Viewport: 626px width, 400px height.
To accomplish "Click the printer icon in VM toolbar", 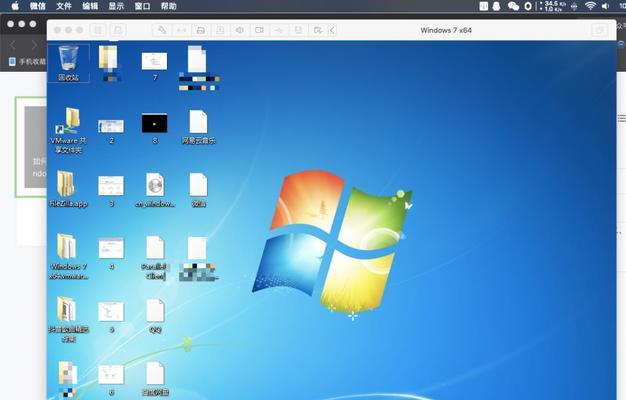I will coord(201,30).
